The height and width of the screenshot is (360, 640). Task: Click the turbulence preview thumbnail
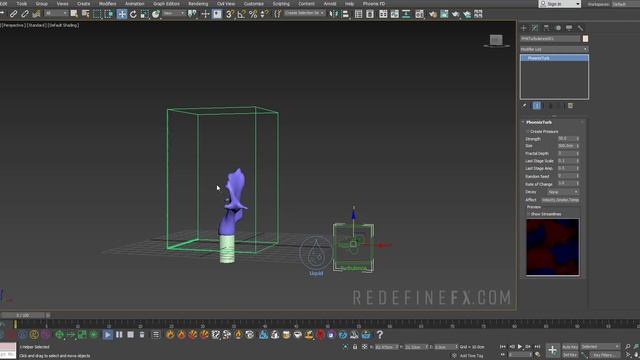click(x=552, y=247)
